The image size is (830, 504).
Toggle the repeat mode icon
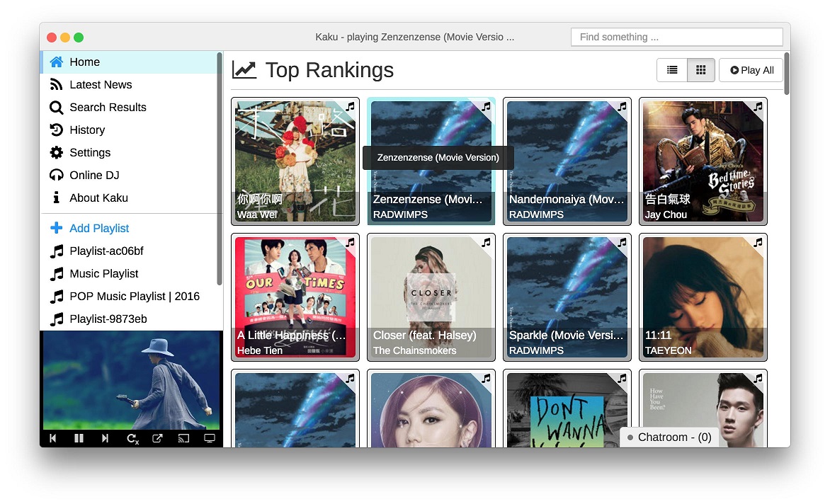click(132, 439)
